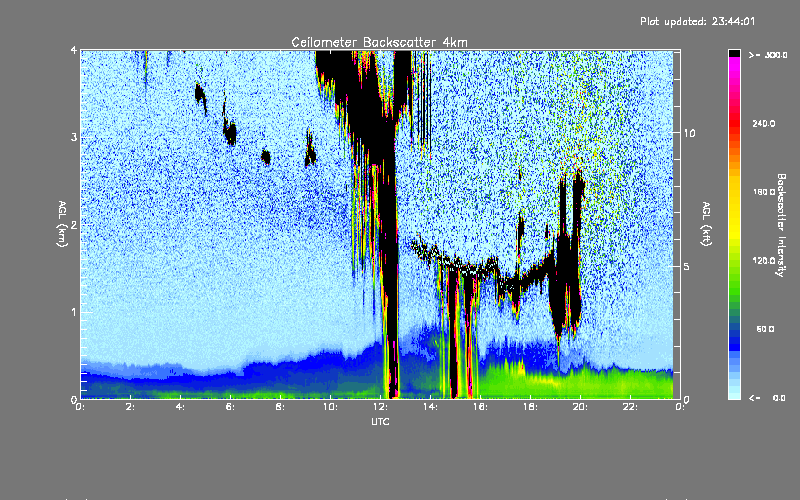This screenshot has width=800, height=500.
Task: Click the '>= 300.0' colorbar maximum label
Action: (768, 55)
